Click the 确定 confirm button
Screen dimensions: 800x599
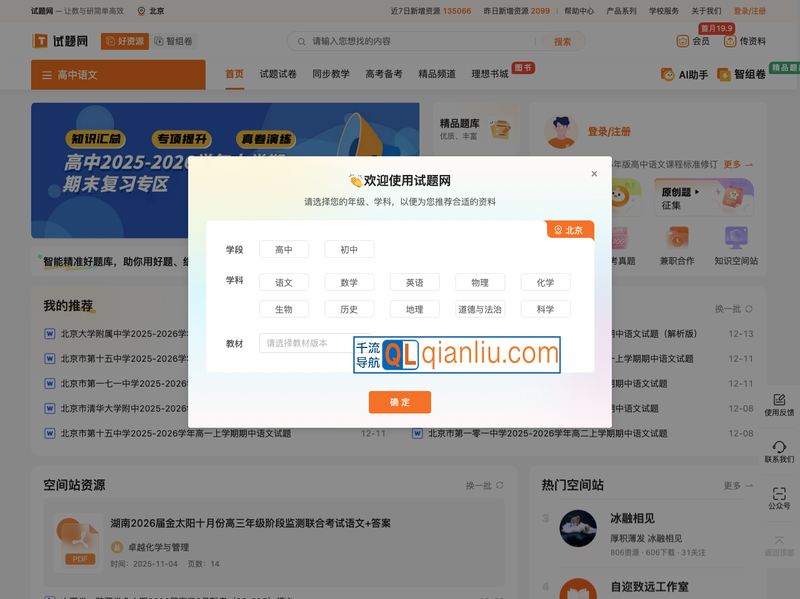400,402
